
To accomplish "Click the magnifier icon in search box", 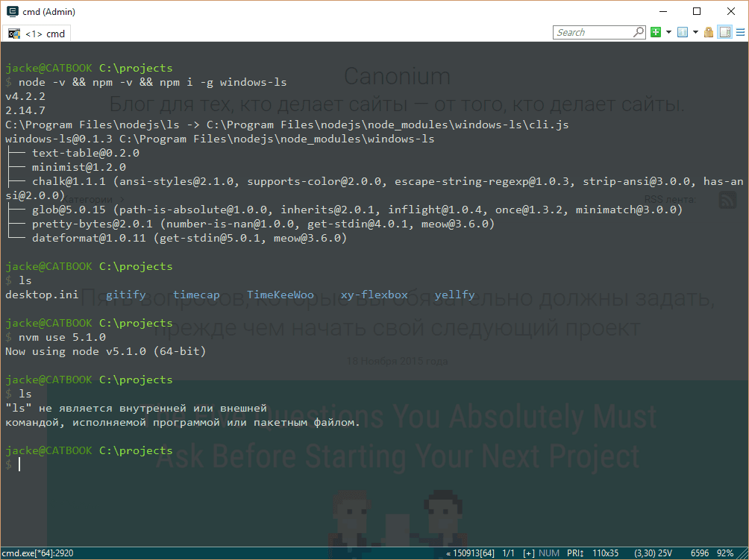I will pyautogui.click(x=639, y=32).
